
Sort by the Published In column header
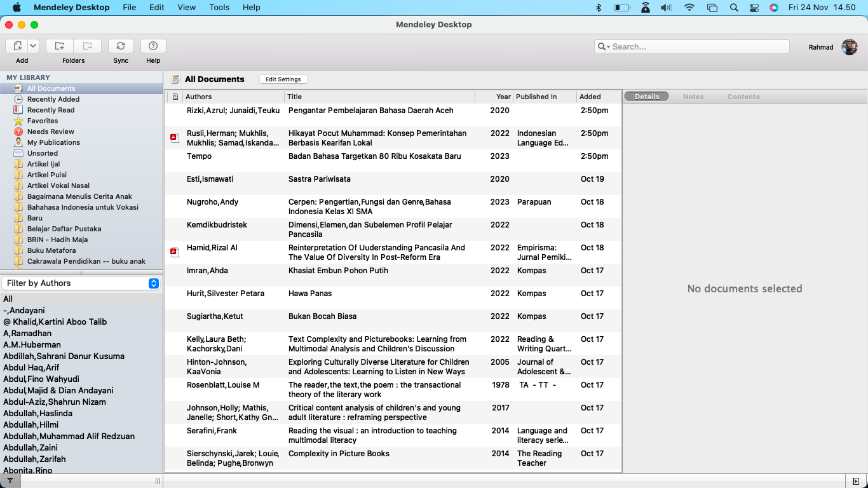pyautogui.click(x=545, y=97)
